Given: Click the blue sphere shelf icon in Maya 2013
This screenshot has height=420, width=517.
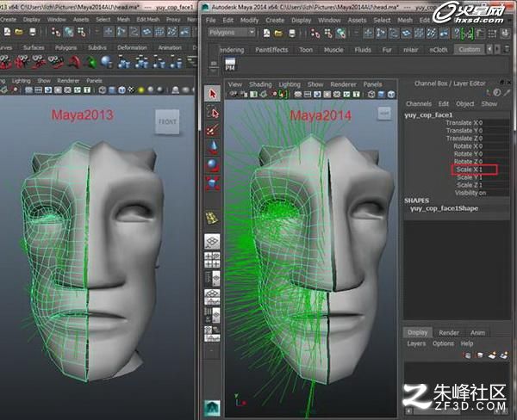Looking at the screenshot, I should click(x=107, y=62).
